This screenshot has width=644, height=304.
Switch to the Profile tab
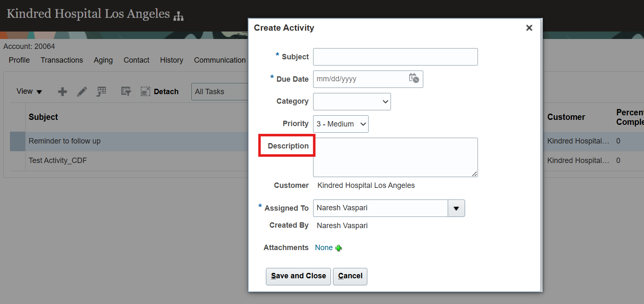(19, 60)
